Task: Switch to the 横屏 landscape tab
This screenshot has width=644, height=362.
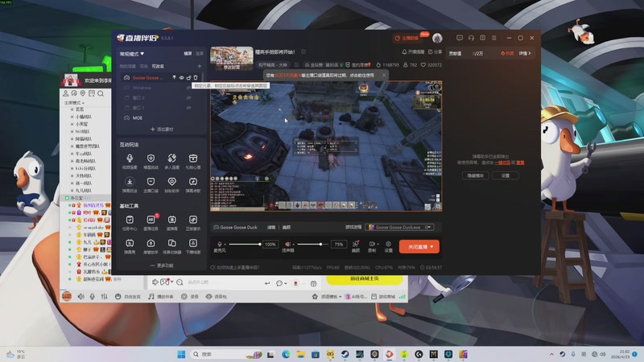Action: [x=188, y=54]
